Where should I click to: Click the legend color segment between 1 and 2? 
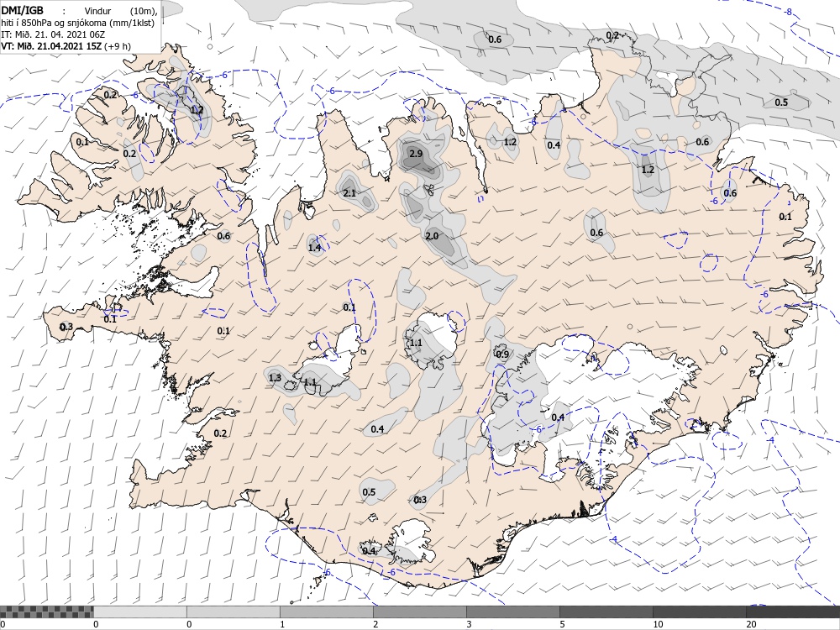pyautogui.click(x=326, y=612)
